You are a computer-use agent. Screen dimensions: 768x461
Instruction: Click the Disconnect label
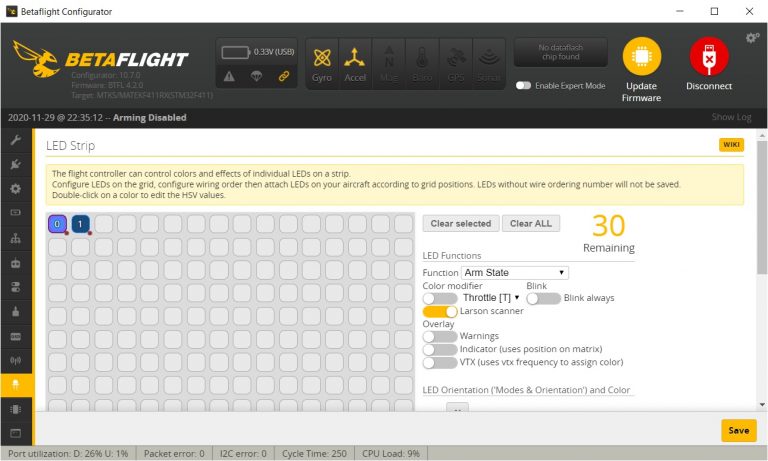click(x=709, y=86)
